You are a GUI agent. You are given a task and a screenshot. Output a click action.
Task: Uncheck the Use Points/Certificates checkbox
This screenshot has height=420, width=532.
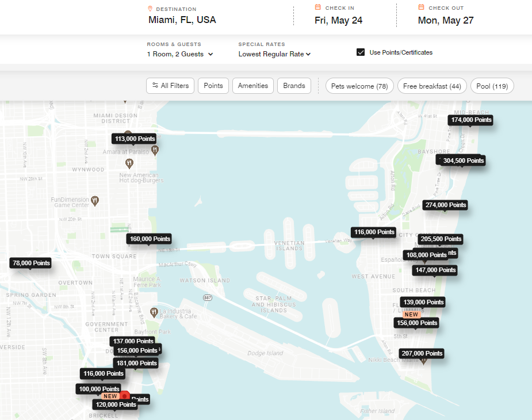click(361, 52)
